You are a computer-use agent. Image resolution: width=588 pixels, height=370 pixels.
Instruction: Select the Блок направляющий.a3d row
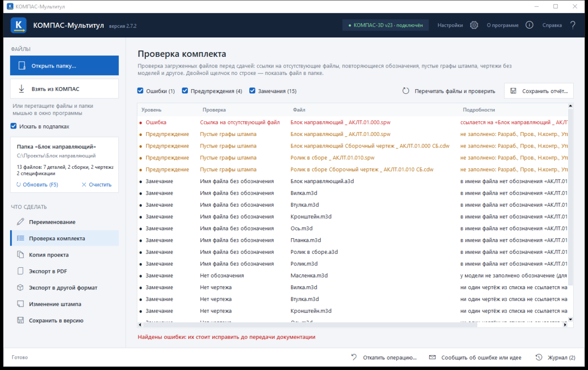[353, 181]
